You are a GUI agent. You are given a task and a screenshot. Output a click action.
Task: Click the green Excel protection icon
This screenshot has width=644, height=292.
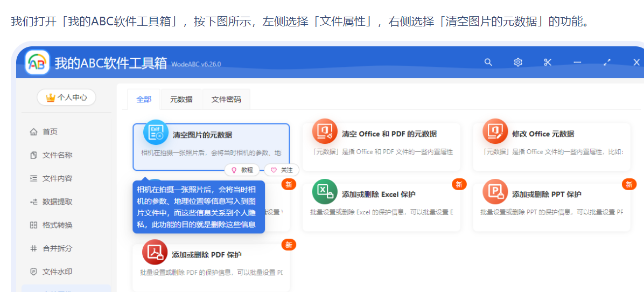pos(325,192)
